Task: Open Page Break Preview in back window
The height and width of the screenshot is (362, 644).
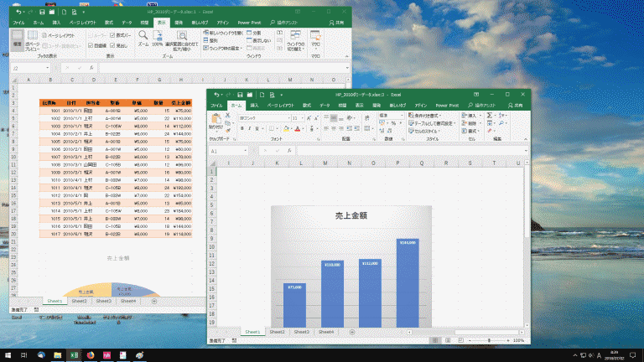Action: pyautogui.click(x=32, y=40)
